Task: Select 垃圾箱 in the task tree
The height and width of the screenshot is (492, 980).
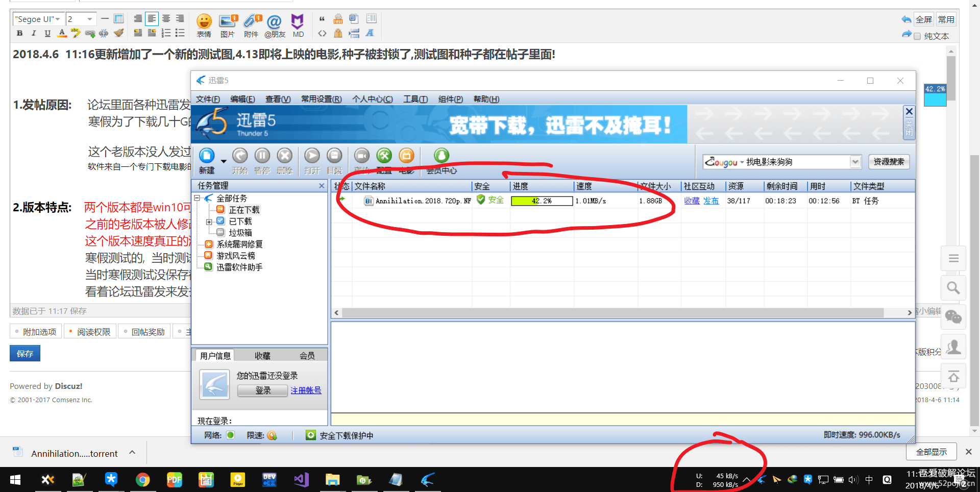Action: (x=240, y=233)
